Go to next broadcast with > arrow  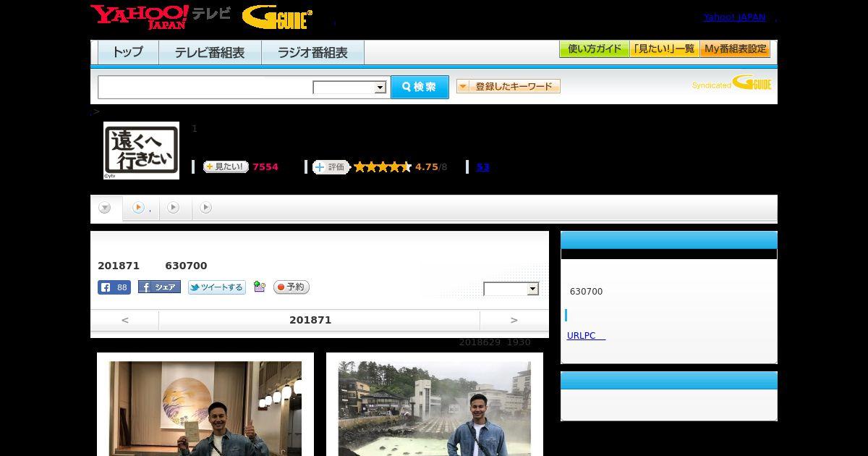[514, 320]
